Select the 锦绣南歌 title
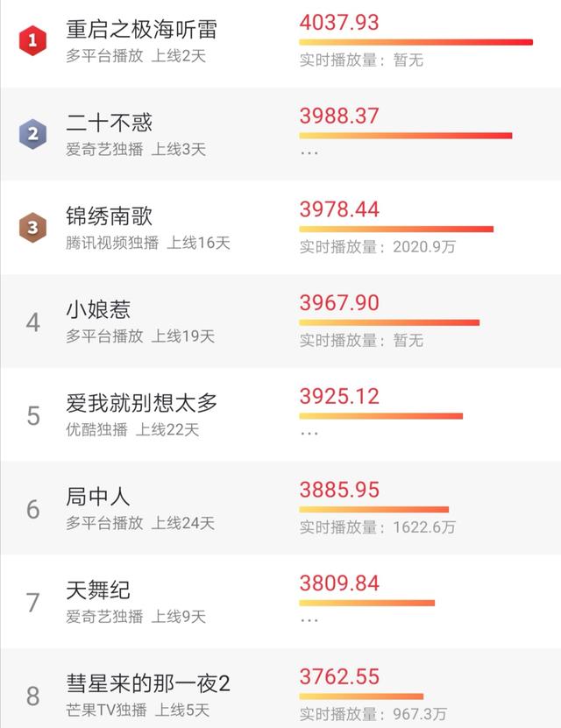Screen dimensions: 561x728 click(x=110, y=216)
